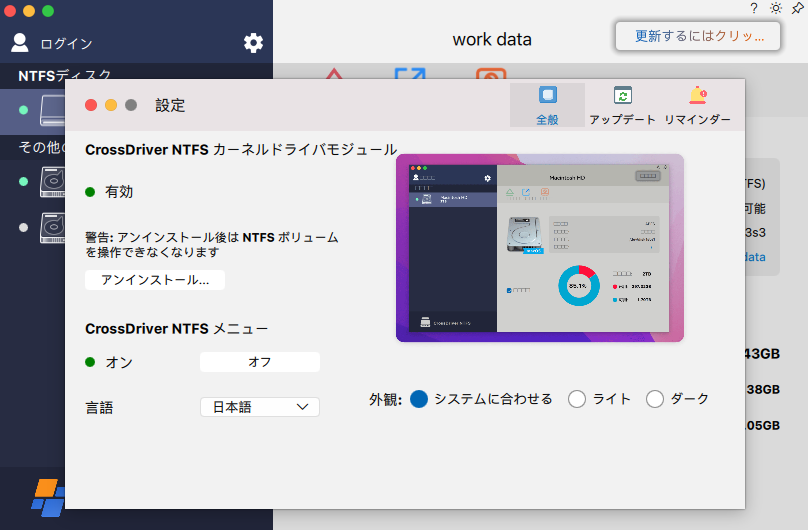Click the work data title text
Viewport: 808px width, 530px height.
[492, 40]
